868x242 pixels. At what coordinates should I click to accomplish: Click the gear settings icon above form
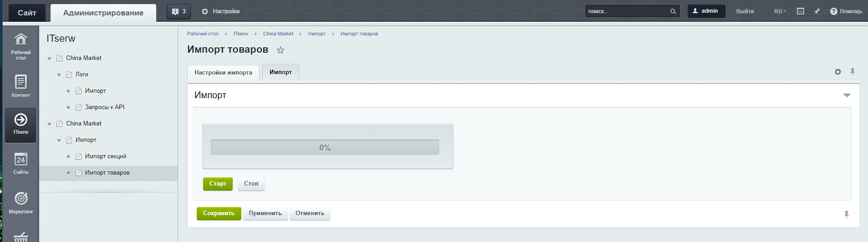tap(837, 72)
